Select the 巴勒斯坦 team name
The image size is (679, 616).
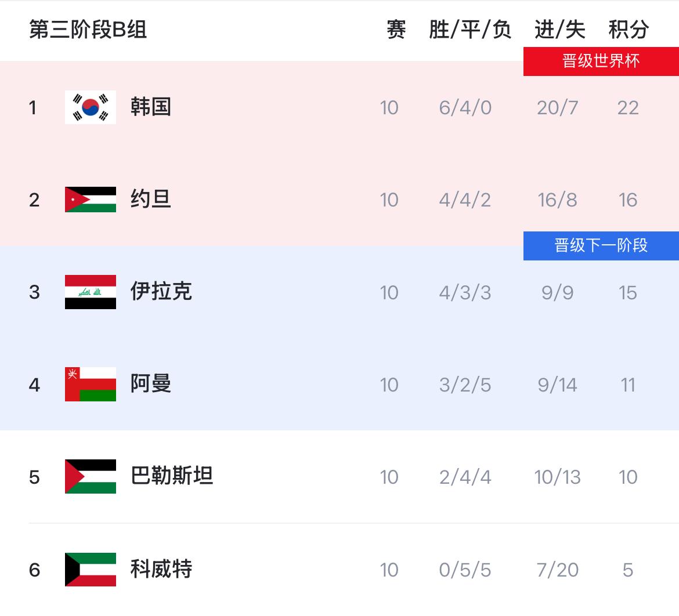(x=171, y=476)
